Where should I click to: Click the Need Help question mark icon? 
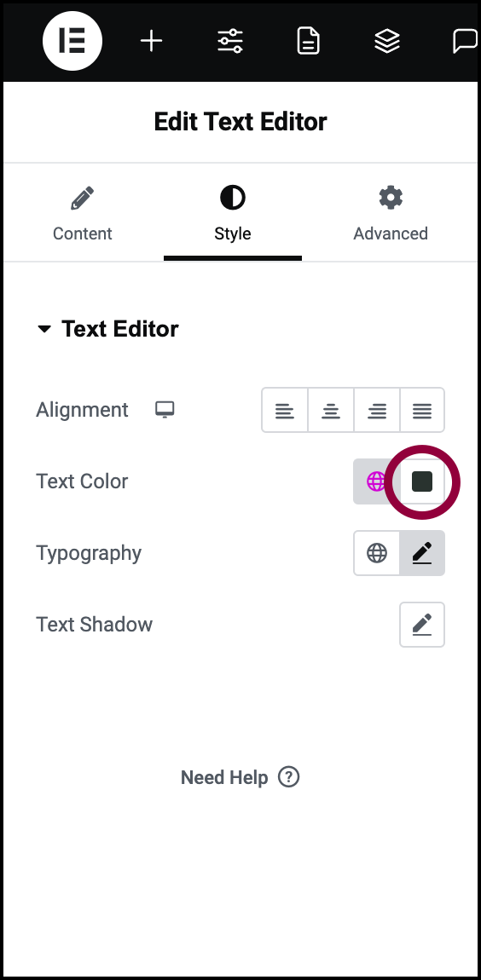(289, 777)
